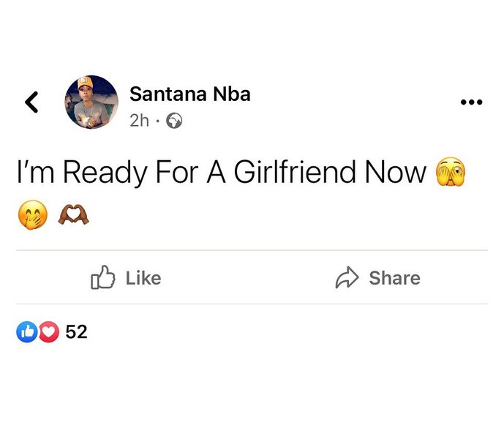Tap the thumbs-up outline icon
504x439 pixels.
[103, 278]
